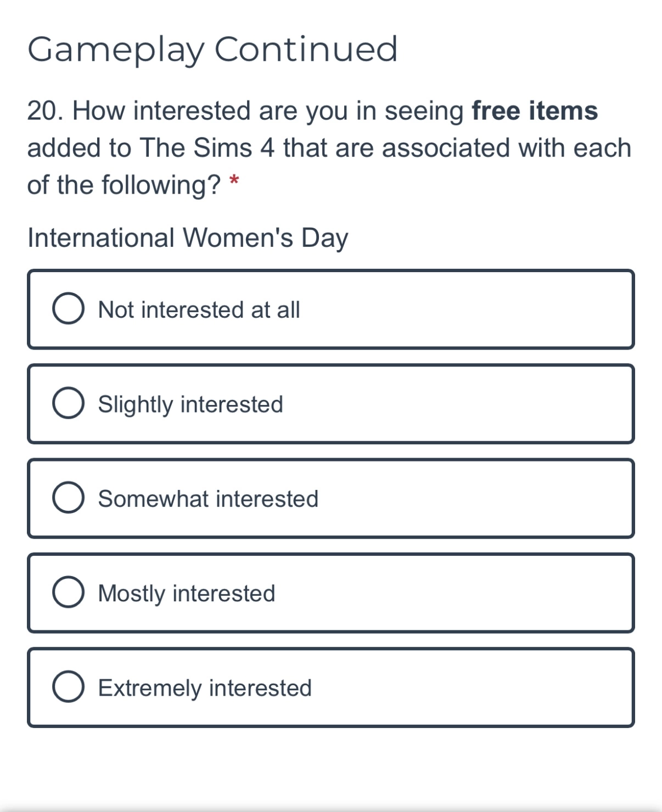Click the 'Extremely interested' label text
The height and width of the screenshot is (812, 662).
205,689
